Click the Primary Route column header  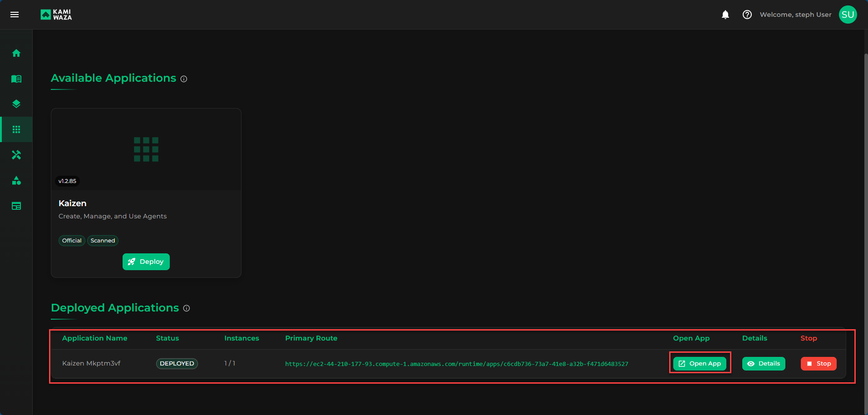[x=311, y=338]
